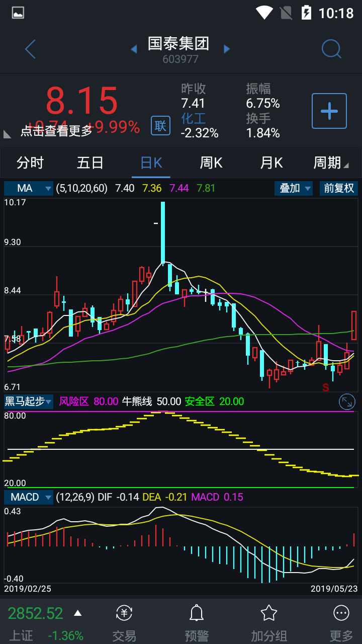Open the MA indicator dropdown

click(x=29, y=188)
